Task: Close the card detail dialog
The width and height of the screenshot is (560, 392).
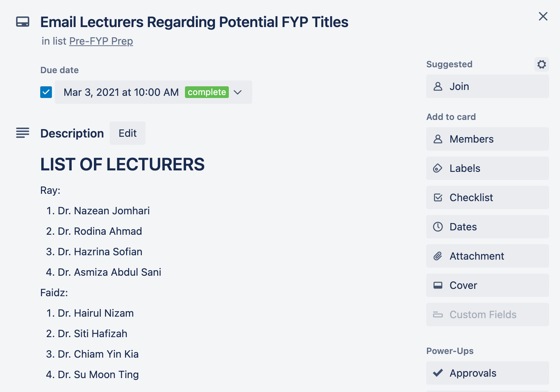Action: coord(543,16)
